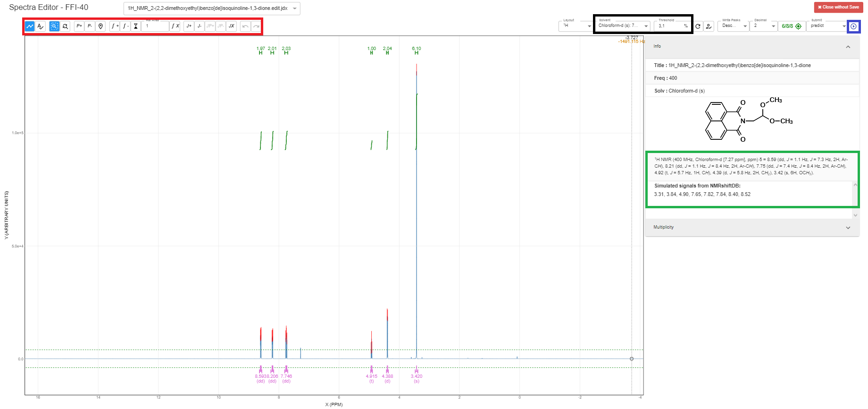Click the P- remove peak tool

click(x=90, y=26)
